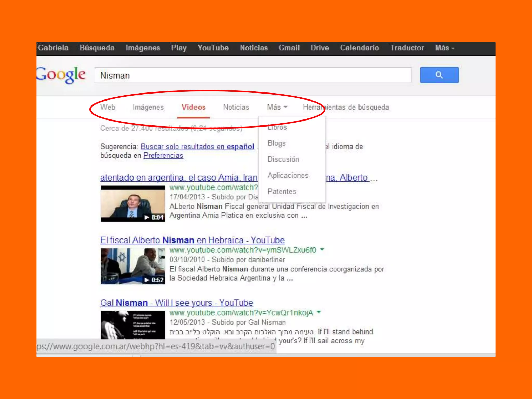This screenshot has height=399, width=532.
Task: Click Buscar solo resultados en español link
Action: pos(197,147)
